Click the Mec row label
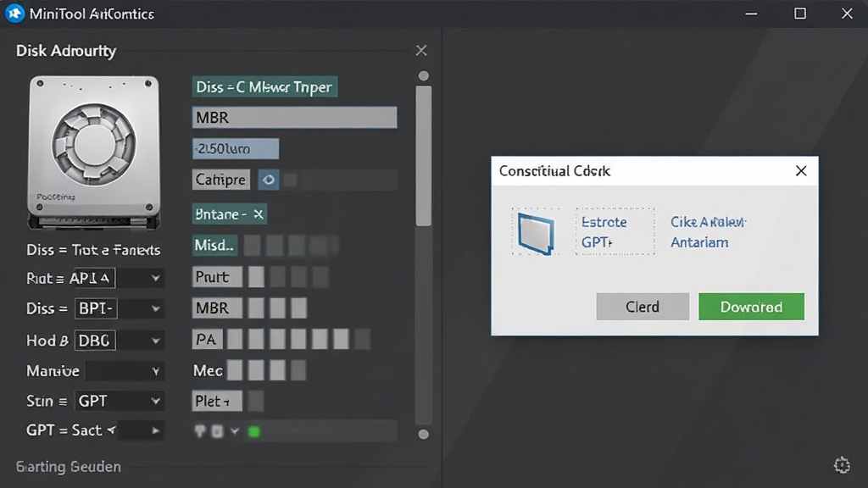This screenshot has width=868, height=488. coord(209,371)
